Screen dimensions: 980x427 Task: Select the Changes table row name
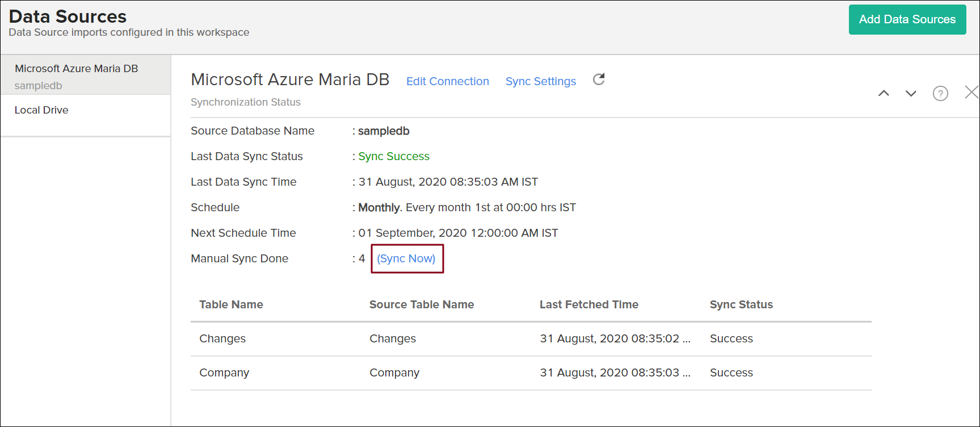pos(222,338)
